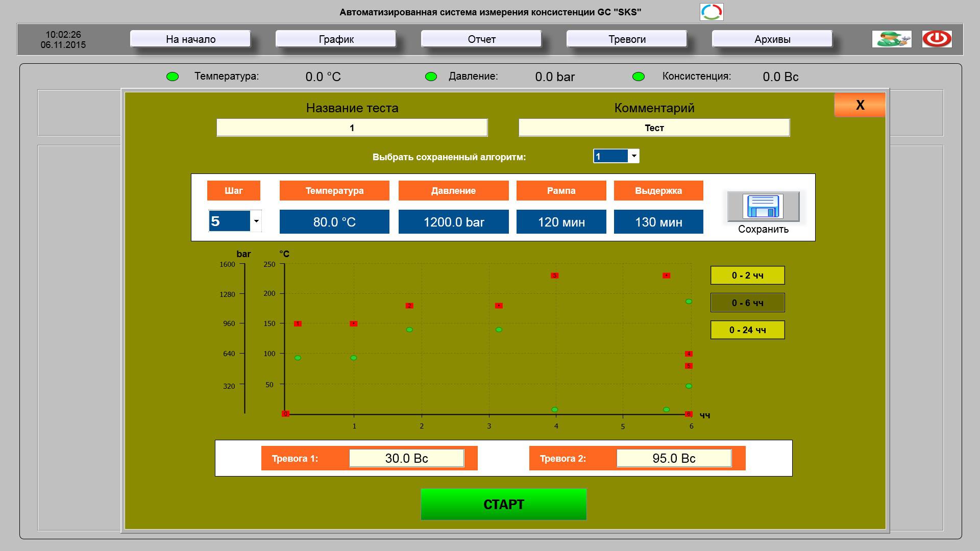Click the floppy disk save icon

click(x=763, y=207)
